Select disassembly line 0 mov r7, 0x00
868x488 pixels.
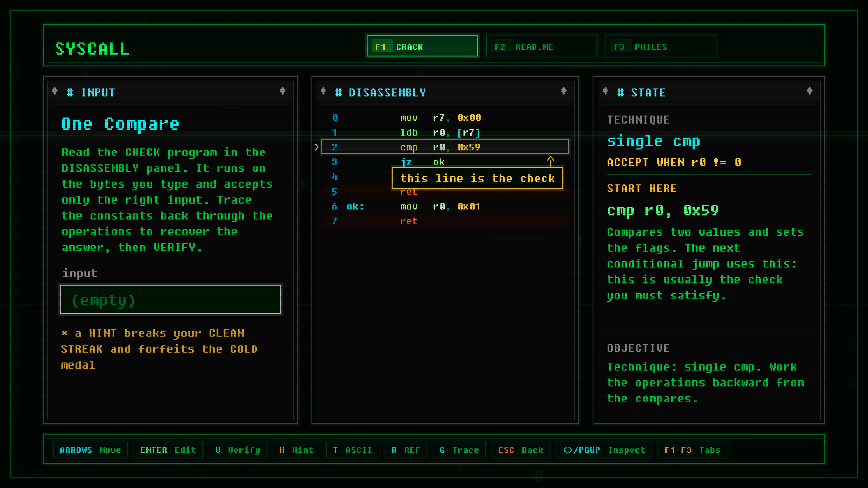pos(445,117)
